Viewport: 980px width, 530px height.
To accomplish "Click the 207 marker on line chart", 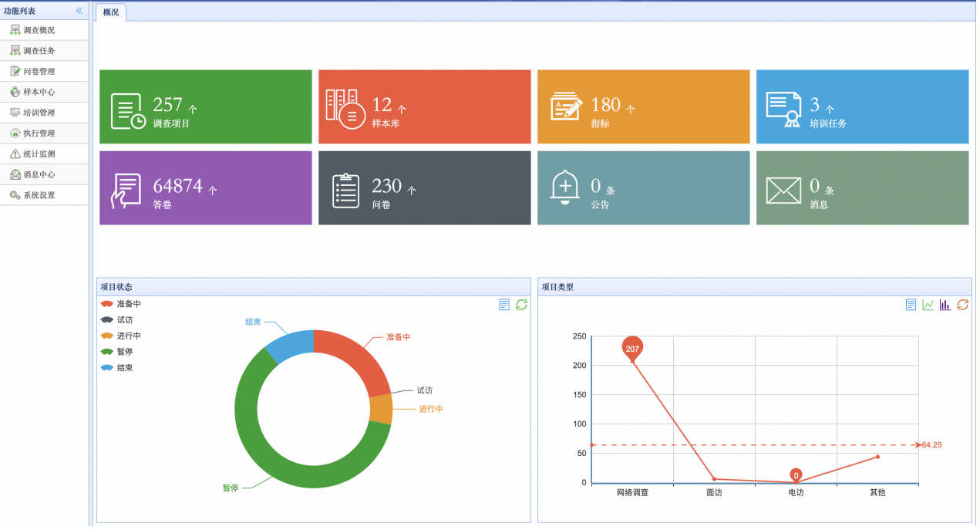I will click(632, 349).
